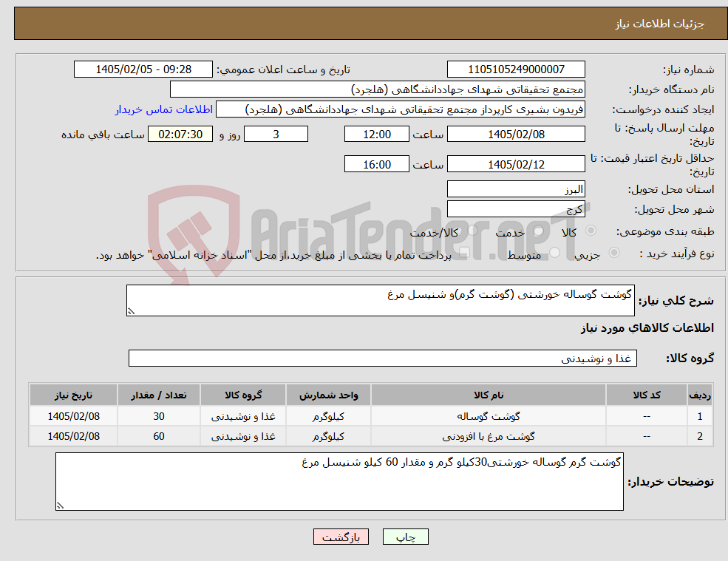Select the کالا/خدمت radio button
The image size is (728, 561).
point(472,231)
